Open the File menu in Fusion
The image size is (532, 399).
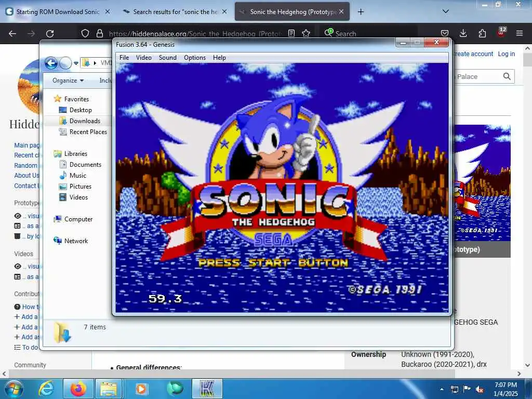(124, 58)
